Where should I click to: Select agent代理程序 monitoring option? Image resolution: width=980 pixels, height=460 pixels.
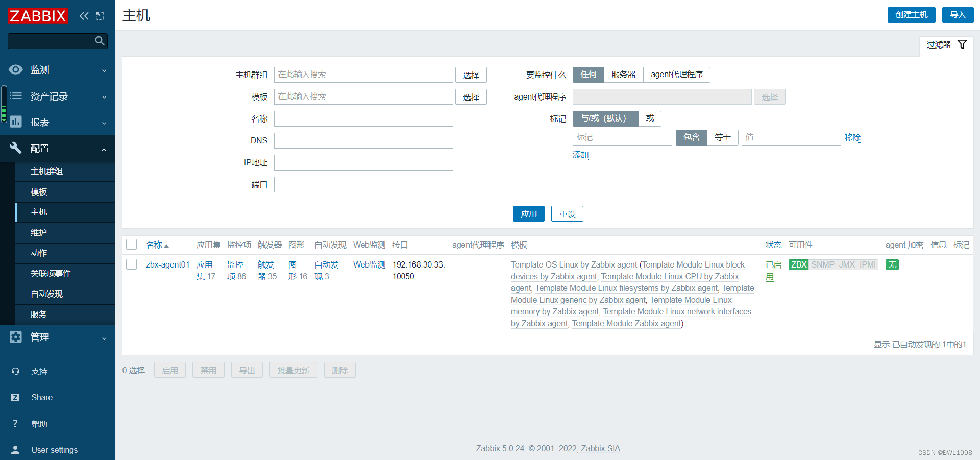tap(677, 75)
